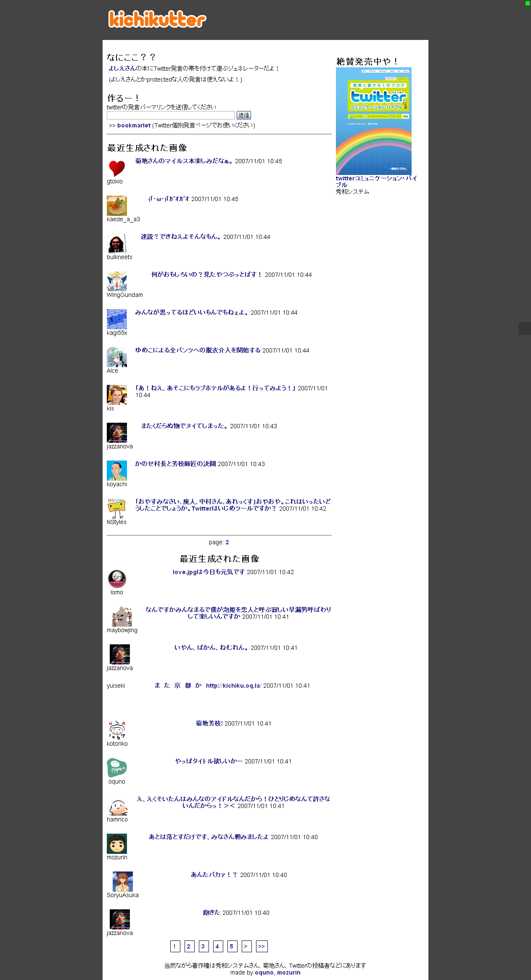Click SoryuAsuka's anime avatar
The image size is (531, 980).
pos(122,882)
